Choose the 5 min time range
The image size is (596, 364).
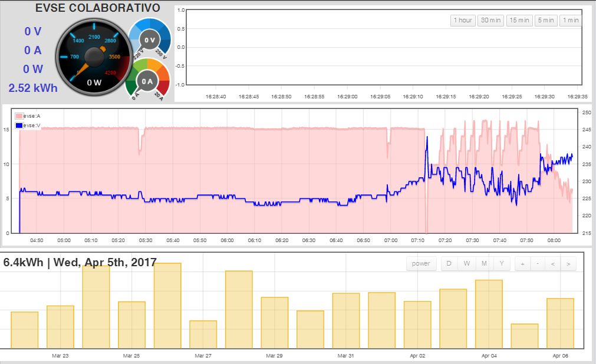tap(546, 21)
